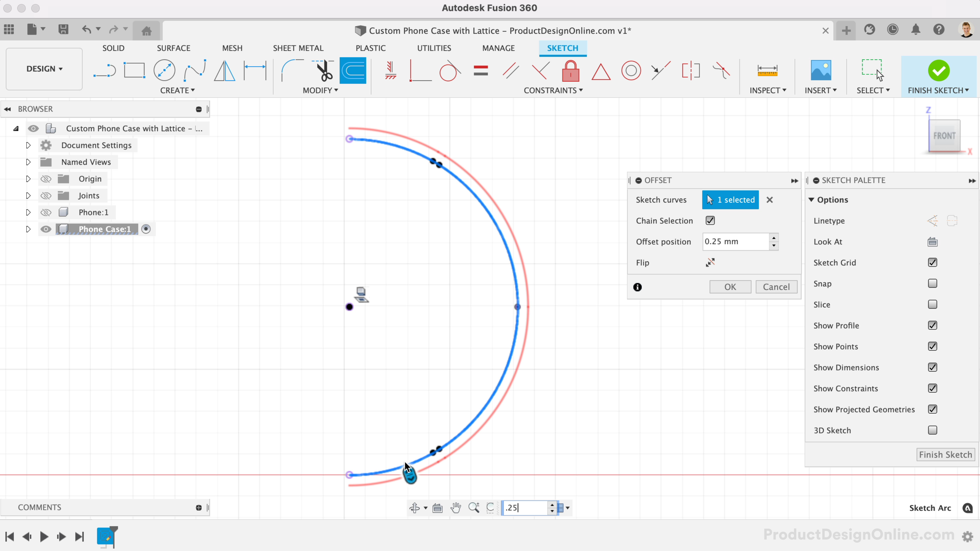Toggle Show Profile checkbox

pos(932,325)
